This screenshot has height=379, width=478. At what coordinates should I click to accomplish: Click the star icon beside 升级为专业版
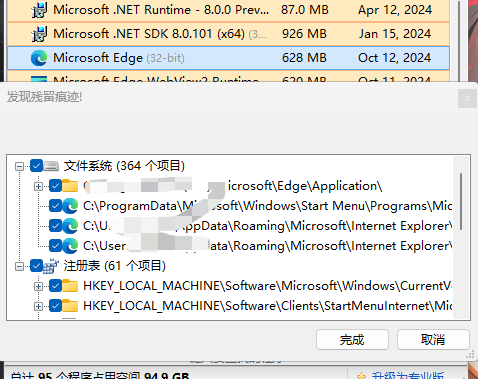click(361, 376)
